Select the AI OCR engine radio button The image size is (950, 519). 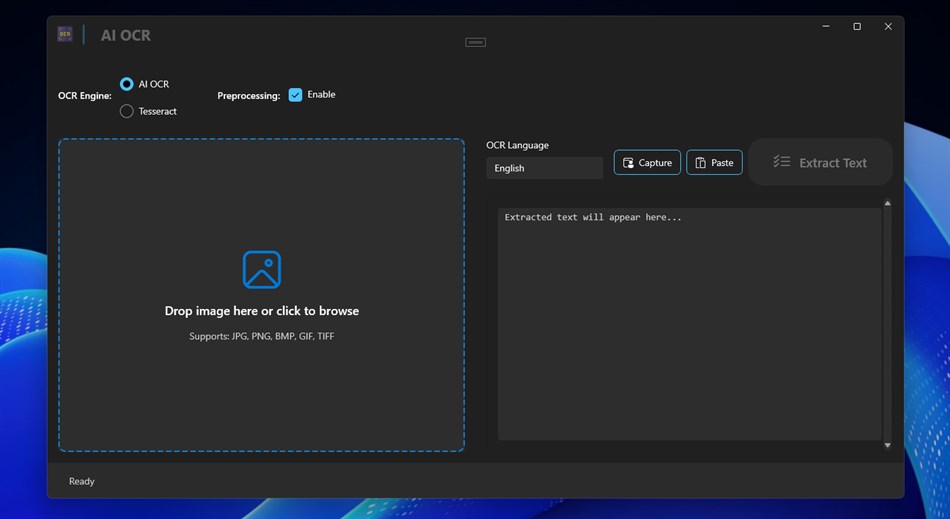pos(127,84)
